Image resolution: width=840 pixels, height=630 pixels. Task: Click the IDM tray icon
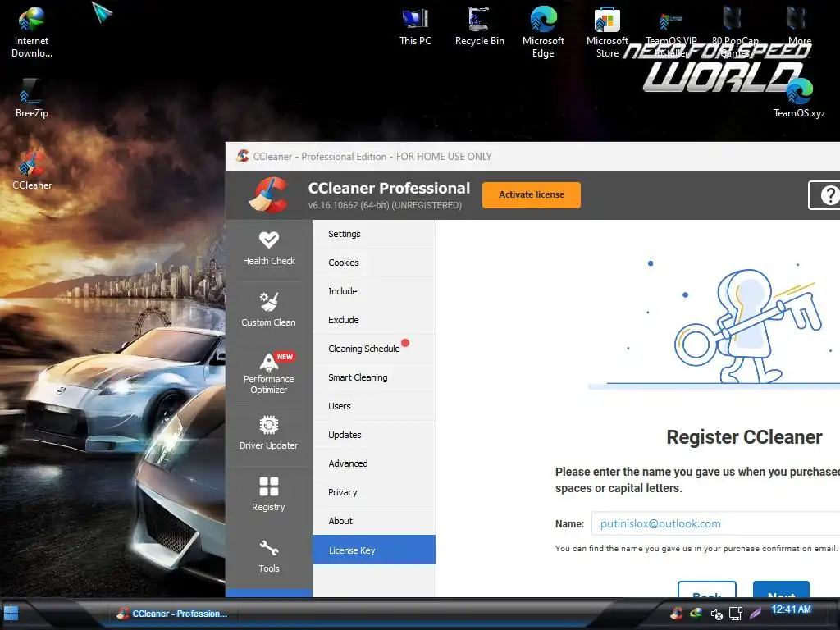[x=696, y=613]
